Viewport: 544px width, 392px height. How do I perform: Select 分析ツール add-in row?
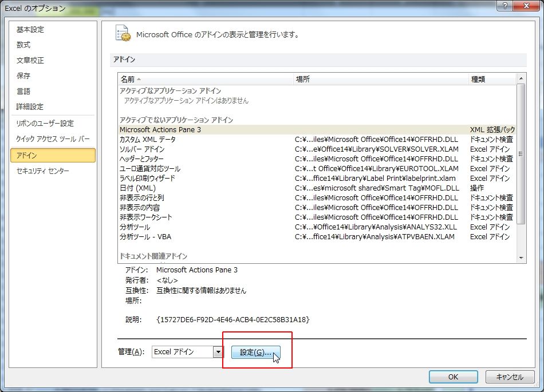[317, 227]
